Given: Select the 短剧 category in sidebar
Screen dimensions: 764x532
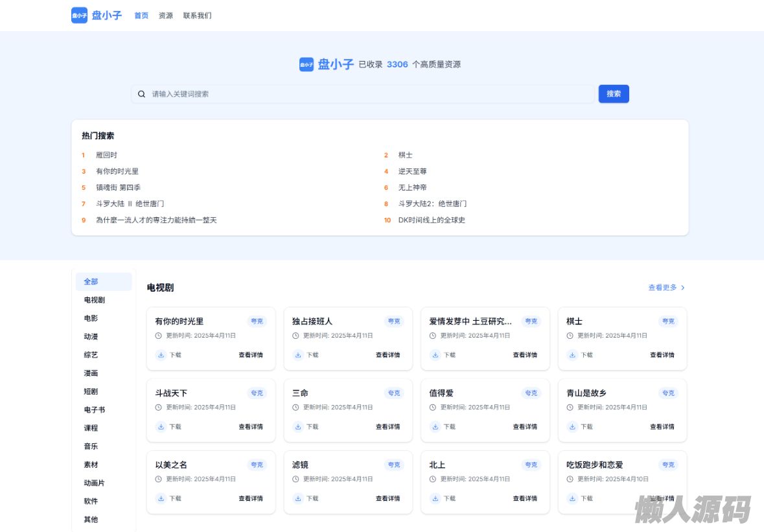Looking at the screenshot, I should 104,391.
